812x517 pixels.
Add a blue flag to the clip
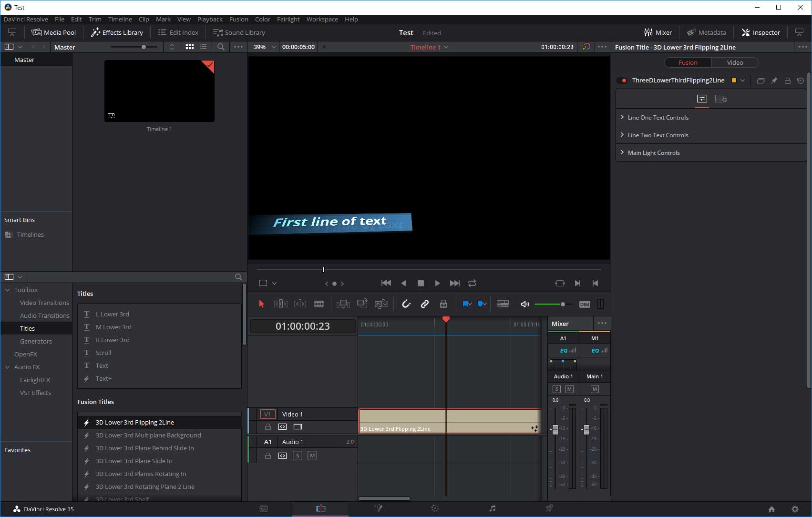(x=464, y=304)
